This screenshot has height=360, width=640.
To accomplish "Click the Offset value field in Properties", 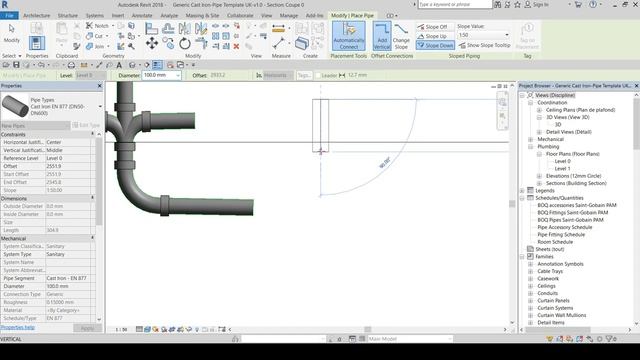I will tap(68, 166).
